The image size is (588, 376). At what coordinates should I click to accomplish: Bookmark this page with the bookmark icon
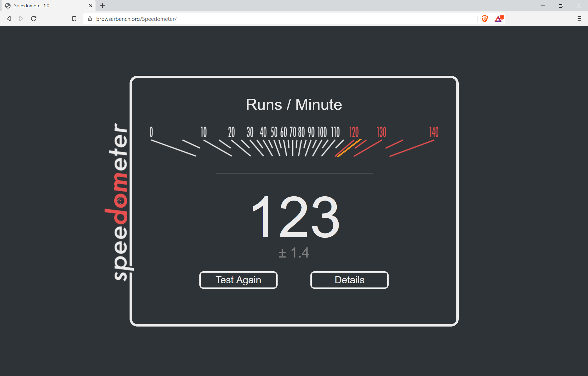tap(74, 19)
